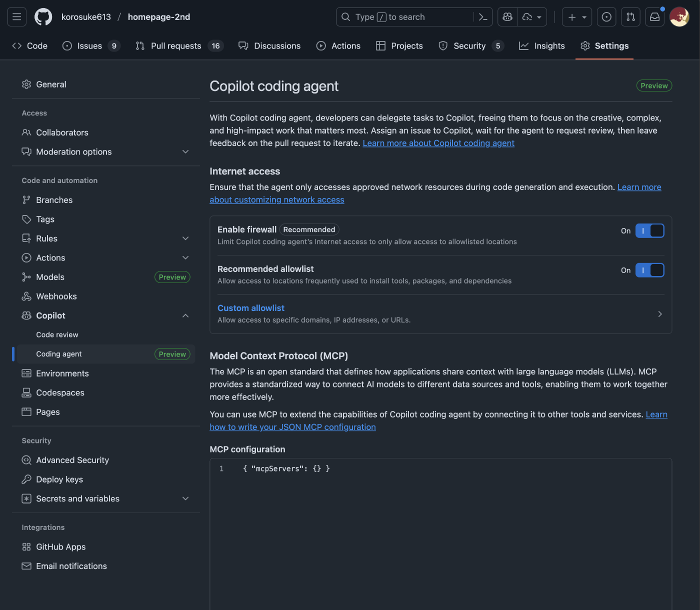Switch to the Actions tab
The image size is (700, 610).
click(x=338, y=46)
